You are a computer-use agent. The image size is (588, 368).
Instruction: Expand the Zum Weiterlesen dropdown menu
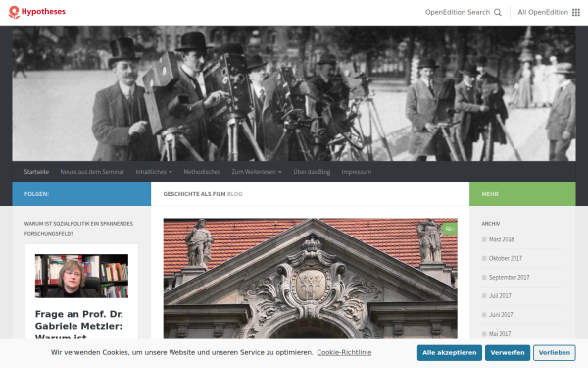[257, 172]
